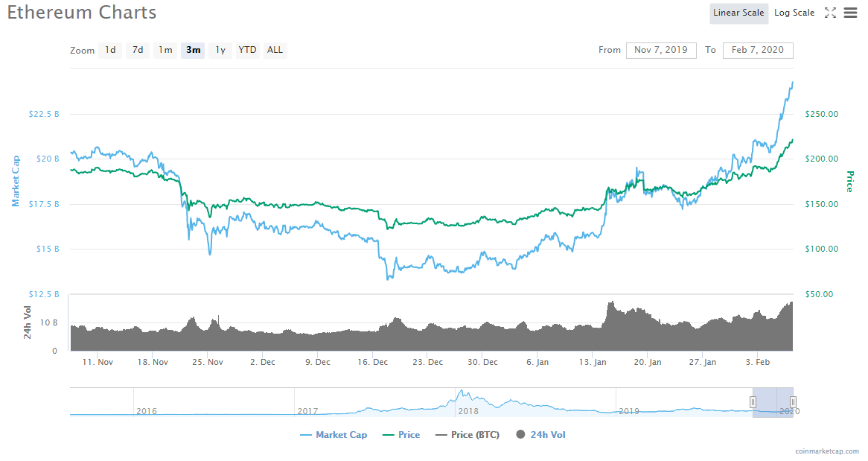
Task: Click the 9. Dec date label
Action: (x=317, y=363)
